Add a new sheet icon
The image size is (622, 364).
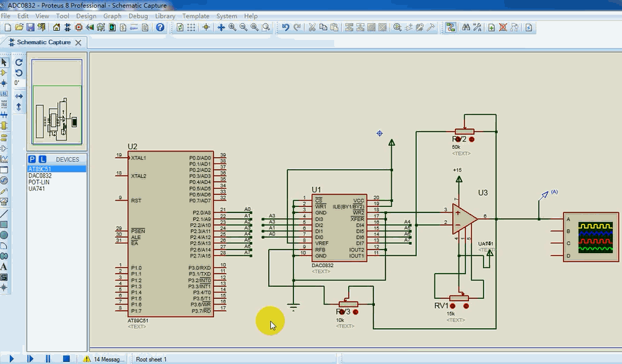[491, 27]
